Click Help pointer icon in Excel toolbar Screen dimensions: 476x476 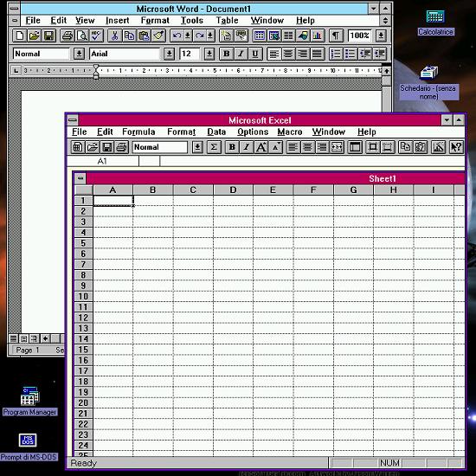(456, 147)
